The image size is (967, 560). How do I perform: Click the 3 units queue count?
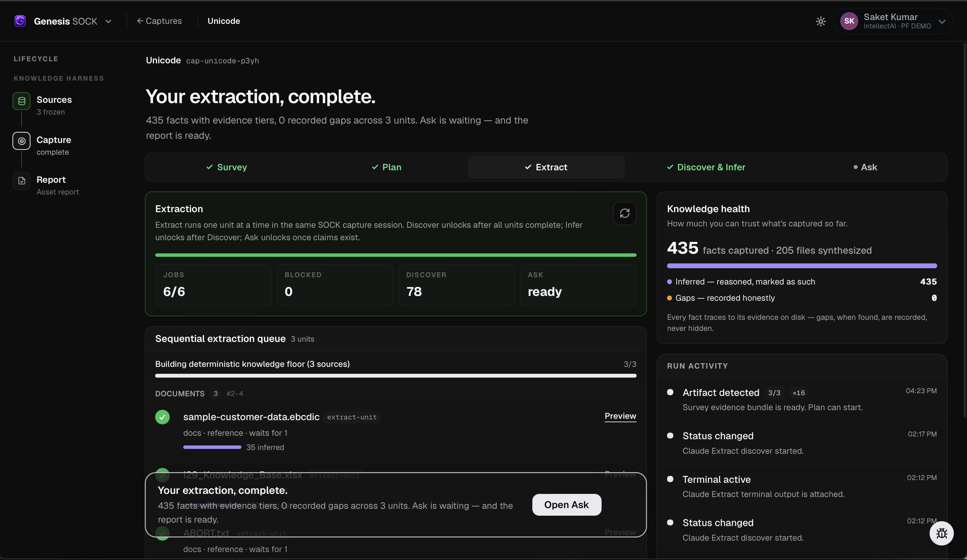[x=302, y=339]
